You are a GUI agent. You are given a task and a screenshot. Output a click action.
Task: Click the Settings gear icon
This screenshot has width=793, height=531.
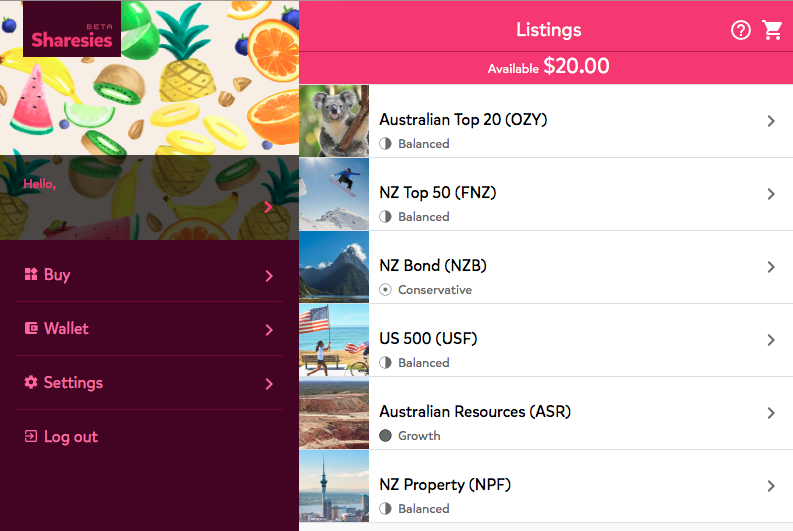coord(31,382)
